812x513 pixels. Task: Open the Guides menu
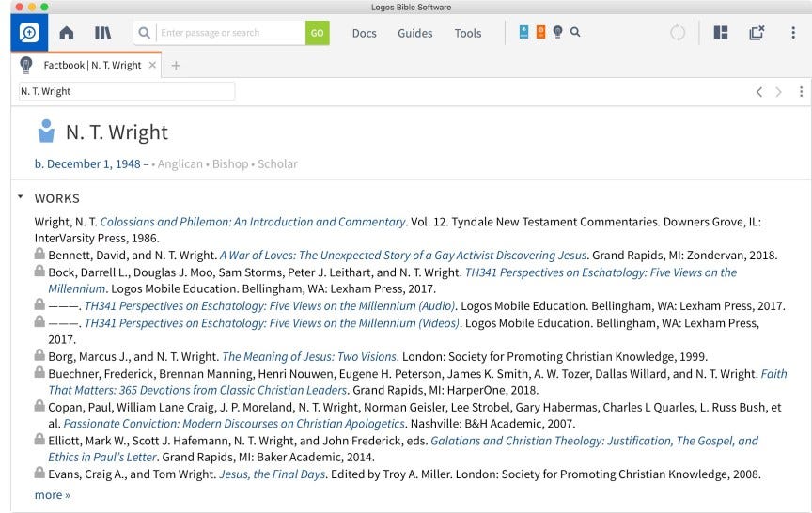[414, 33]
